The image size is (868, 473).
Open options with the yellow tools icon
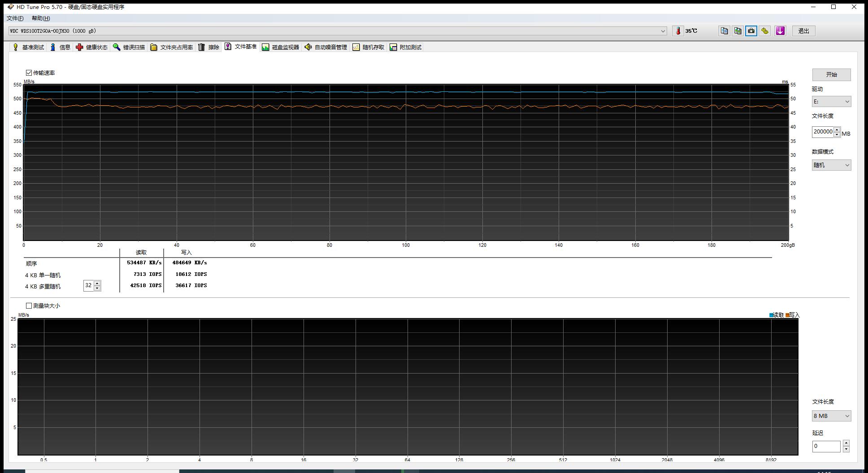click(x=765, y=31)
